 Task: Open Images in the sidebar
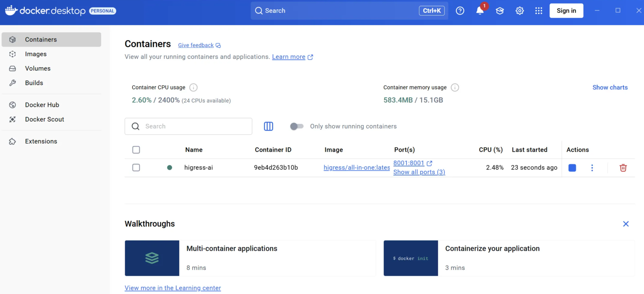pos(51,54)
